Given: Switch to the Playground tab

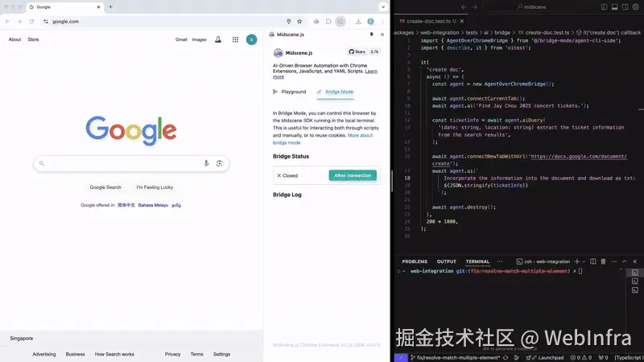Looking at the screenshot, I should (x=290, y=92).
